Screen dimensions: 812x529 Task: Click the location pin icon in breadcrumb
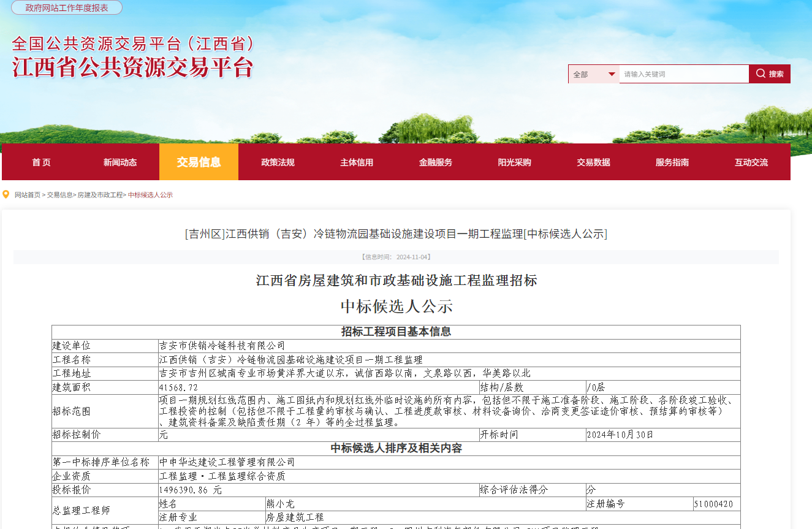click(7, 195)
